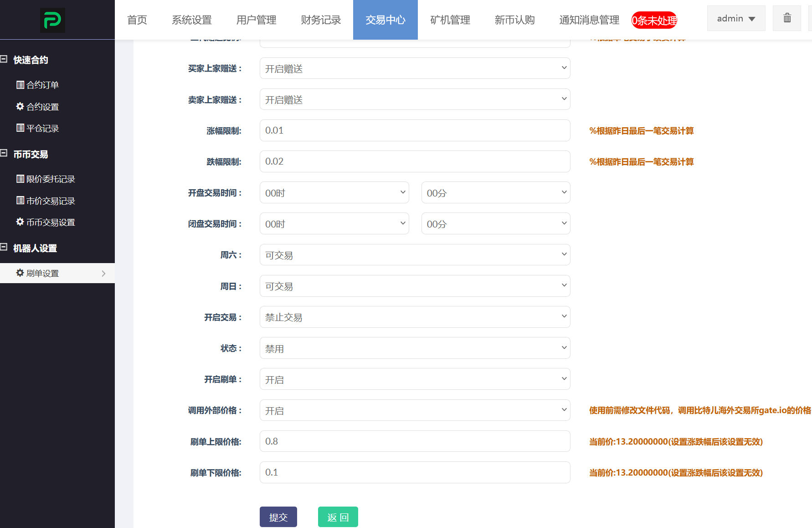Open 开启交易 dropdown
812x528 pixels.
coord(415,317)
